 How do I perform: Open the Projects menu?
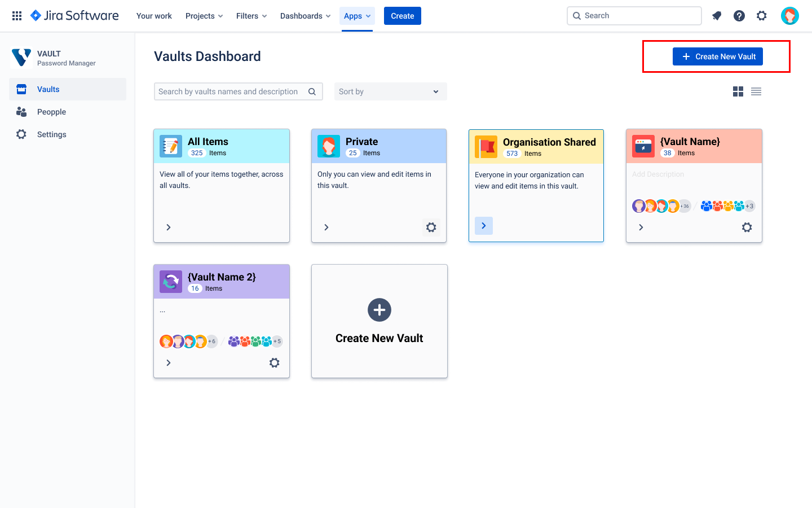[x=204, y=15]
